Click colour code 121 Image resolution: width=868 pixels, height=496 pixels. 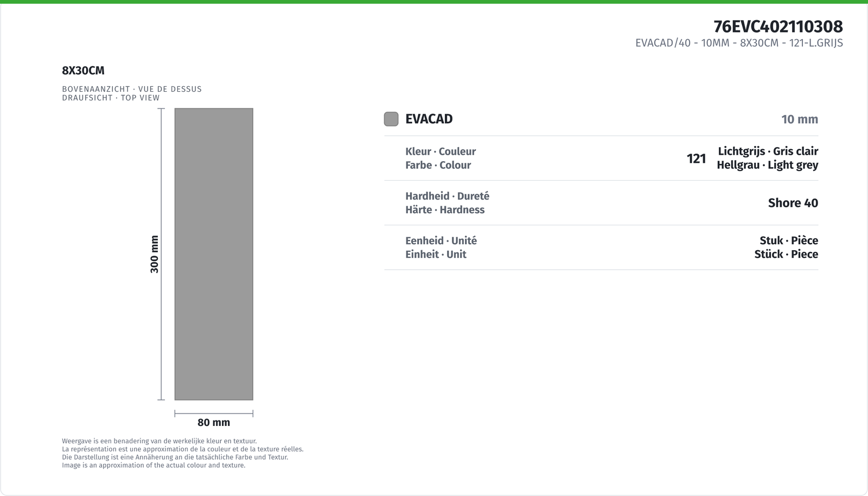click(697, 158)
